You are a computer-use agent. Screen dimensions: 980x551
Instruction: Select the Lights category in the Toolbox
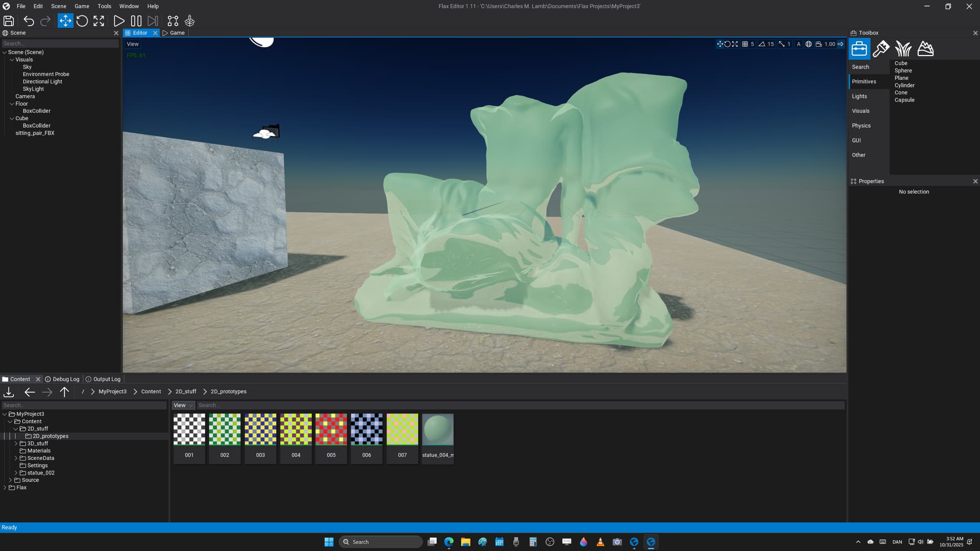860,96
